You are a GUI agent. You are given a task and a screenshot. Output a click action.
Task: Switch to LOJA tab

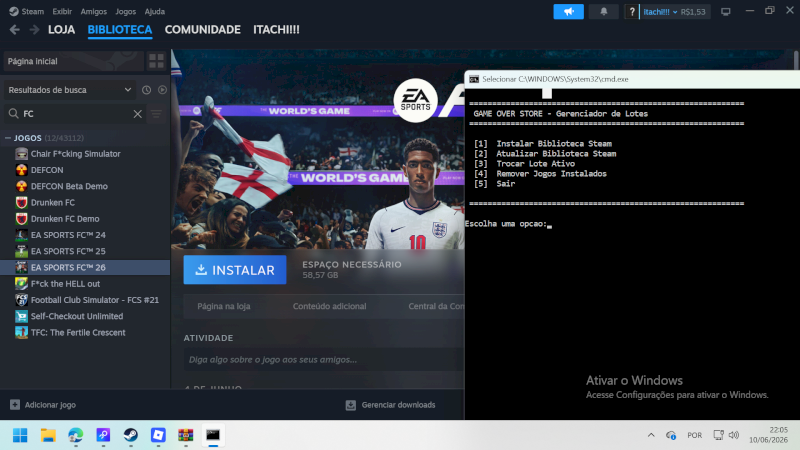click(x=61, y=30)
